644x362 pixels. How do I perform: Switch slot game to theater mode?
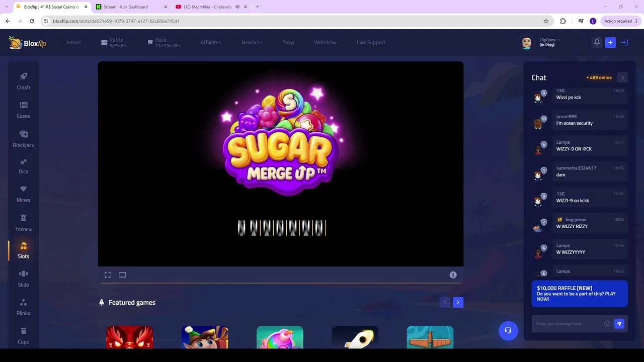(x=122, y=275)
